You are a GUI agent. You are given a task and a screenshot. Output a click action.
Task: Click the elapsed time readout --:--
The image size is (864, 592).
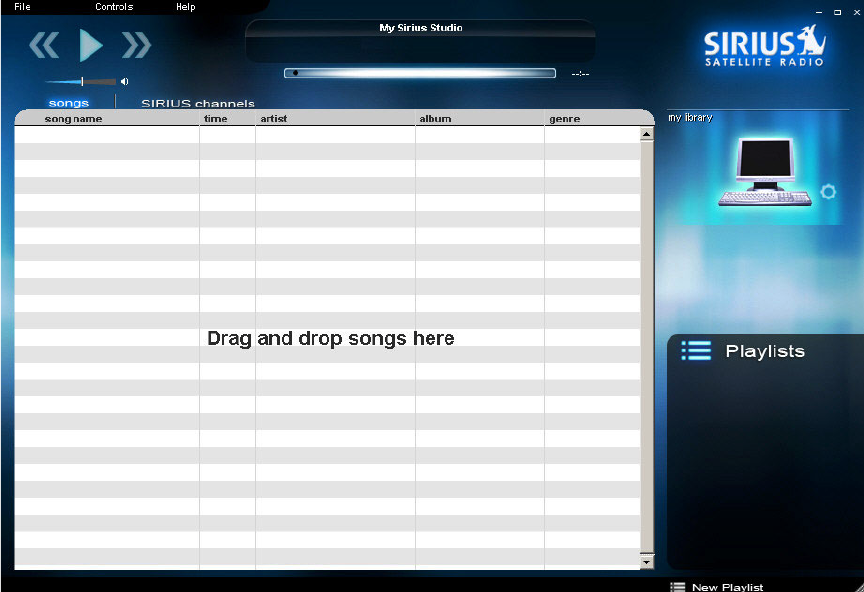click(580, 73)
